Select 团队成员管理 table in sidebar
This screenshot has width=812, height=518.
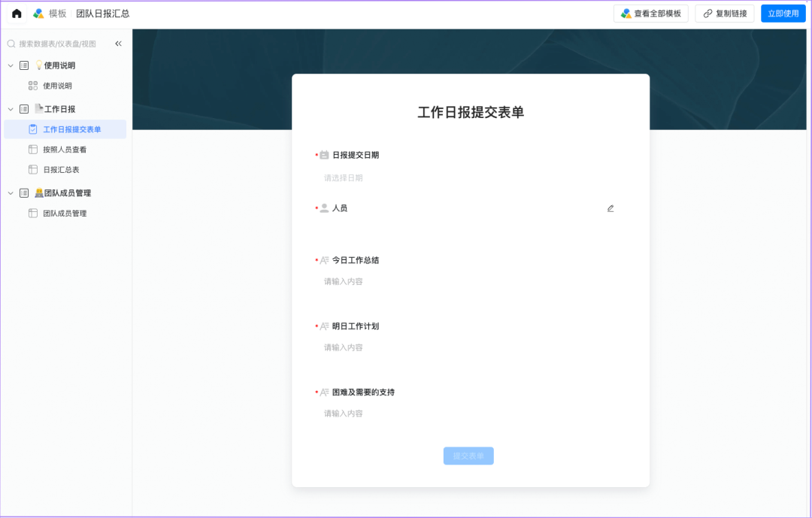tap(65, 214)
